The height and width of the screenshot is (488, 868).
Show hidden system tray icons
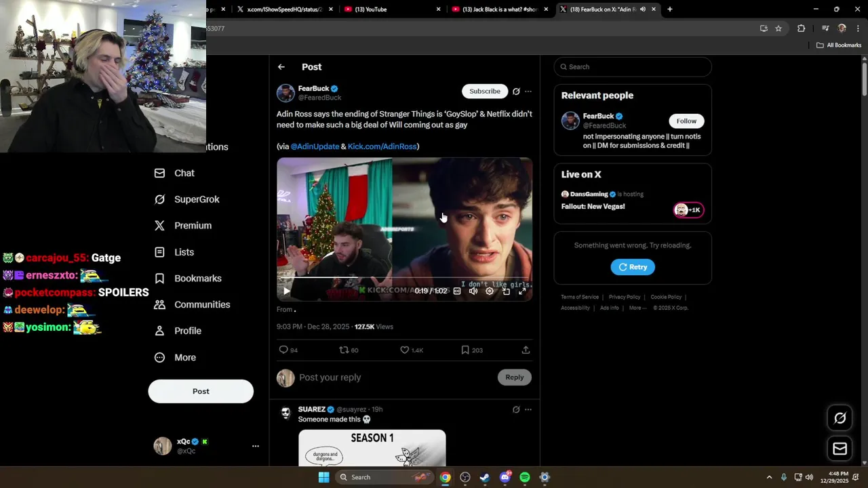769,477
